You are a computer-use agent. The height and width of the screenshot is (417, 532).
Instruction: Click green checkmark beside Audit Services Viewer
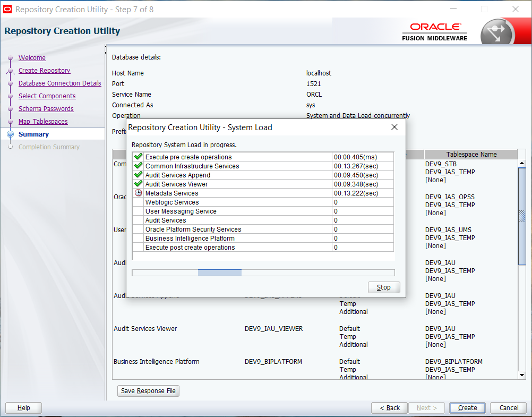[138, 184]
